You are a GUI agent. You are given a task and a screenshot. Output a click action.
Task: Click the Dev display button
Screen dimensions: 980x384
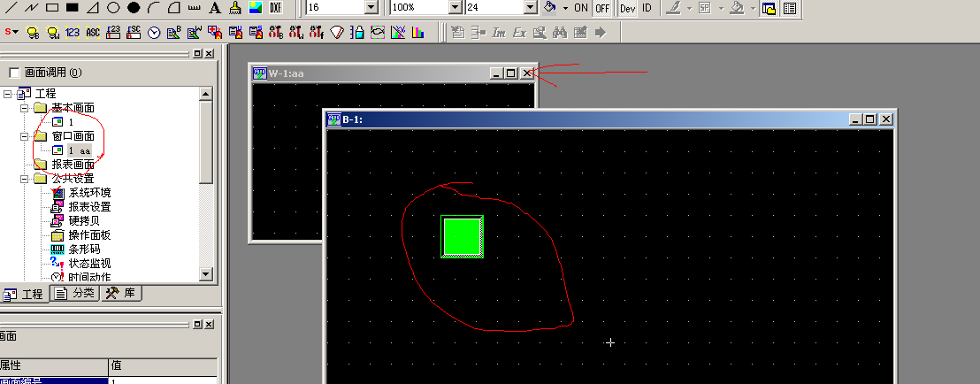click(627, 8)
